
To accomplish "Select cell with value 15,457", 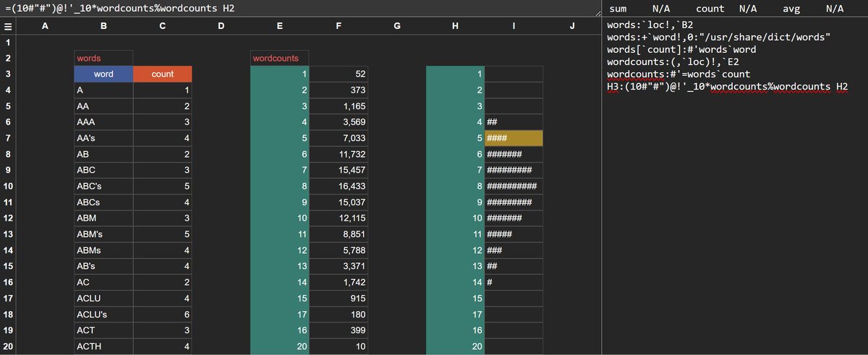I will click(338, 169).
